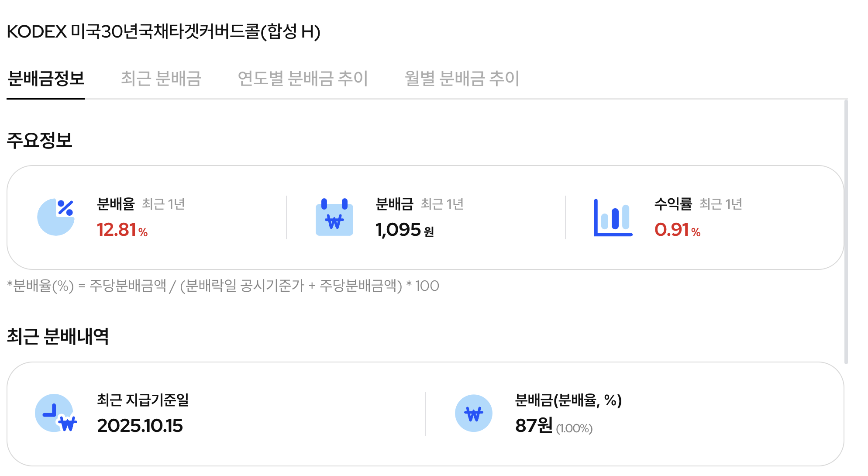The height and width of the screenshot is (476, 868).
Task: Go to the 월별 분배금 추이 tab
Action: click(462, 79)
